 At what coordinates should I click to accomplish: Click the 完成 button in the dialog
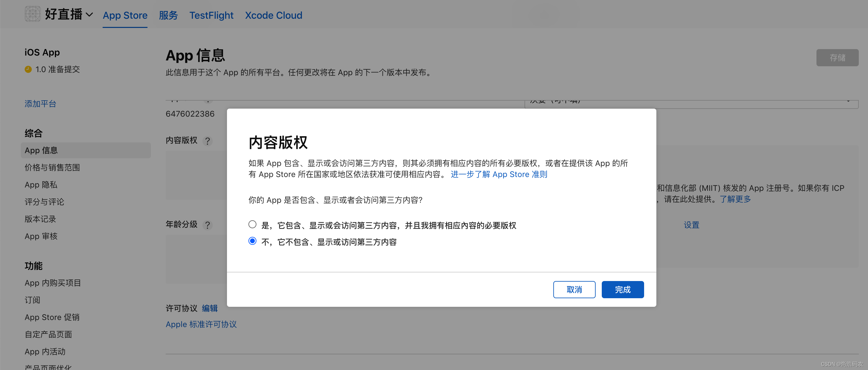pos(622,289)
